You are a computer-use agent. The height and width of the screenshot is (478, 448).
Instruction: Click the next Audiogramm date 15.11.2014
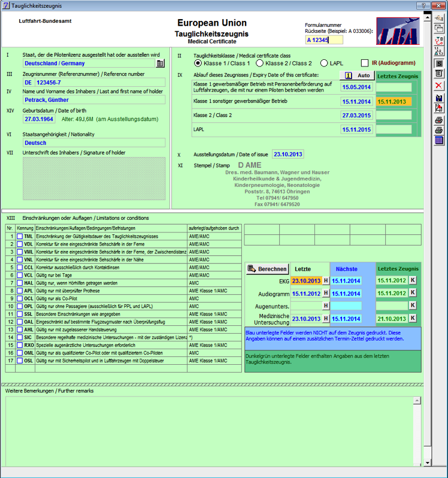tap(346, 294)
